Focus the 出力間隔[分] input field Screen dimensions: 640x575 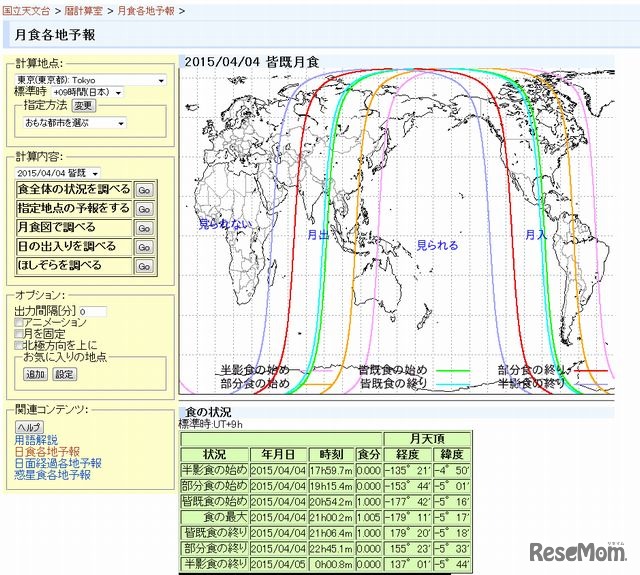pos(93,311)
